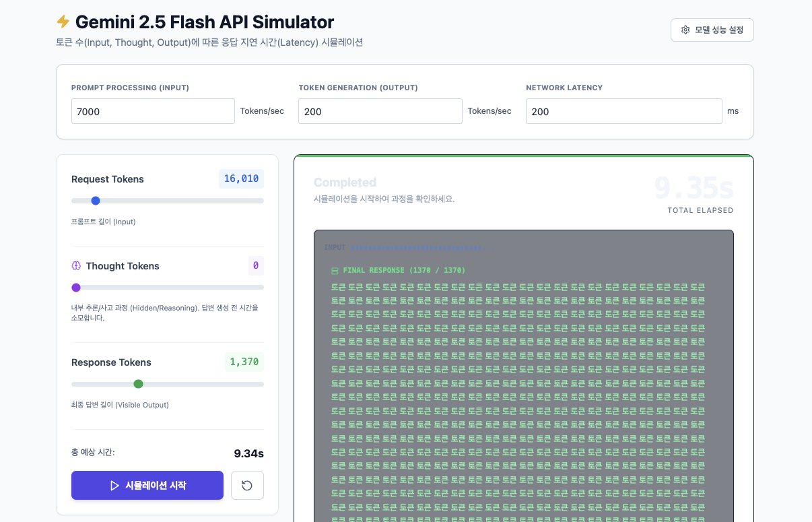Click the Completed status heading
Screen dimensions: 812x522
[345, 183]
